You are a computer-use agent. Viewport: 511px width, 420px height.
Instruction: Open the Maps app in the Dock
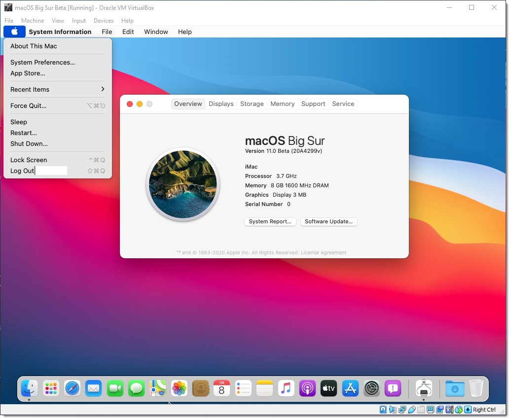158,388
